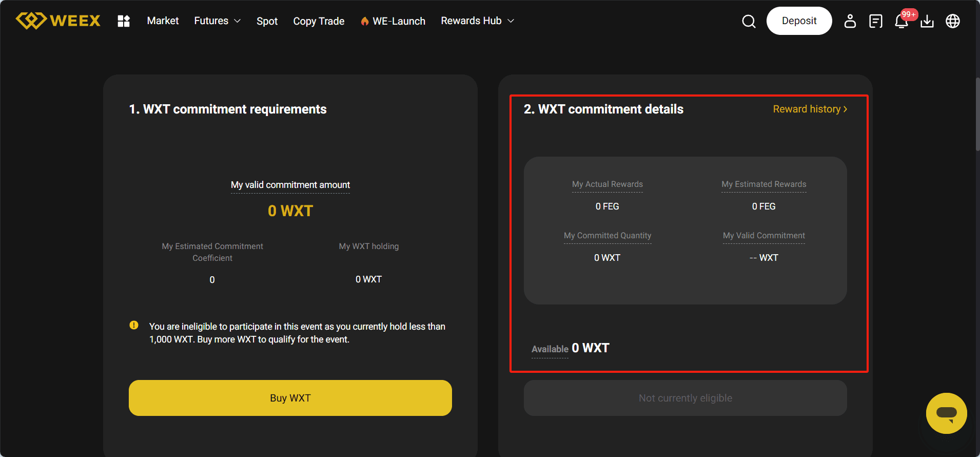Click the yellow warning icon near eligibility message

pos(133,325)
